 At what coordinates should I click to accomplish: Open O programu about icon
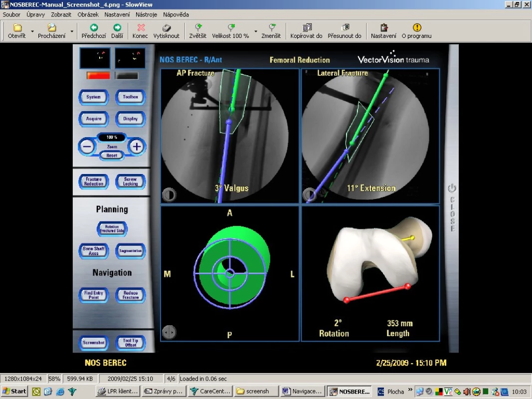point(417,27)
